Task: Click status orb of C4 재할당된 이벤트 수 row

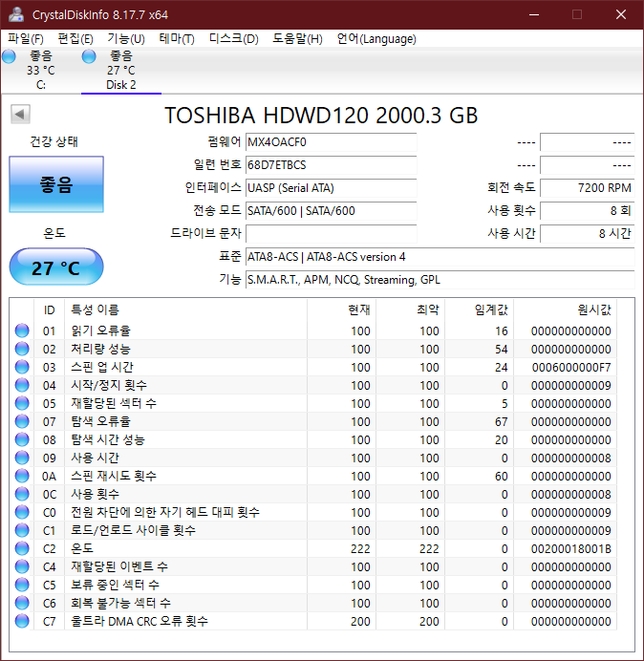Action: [22, 566]
